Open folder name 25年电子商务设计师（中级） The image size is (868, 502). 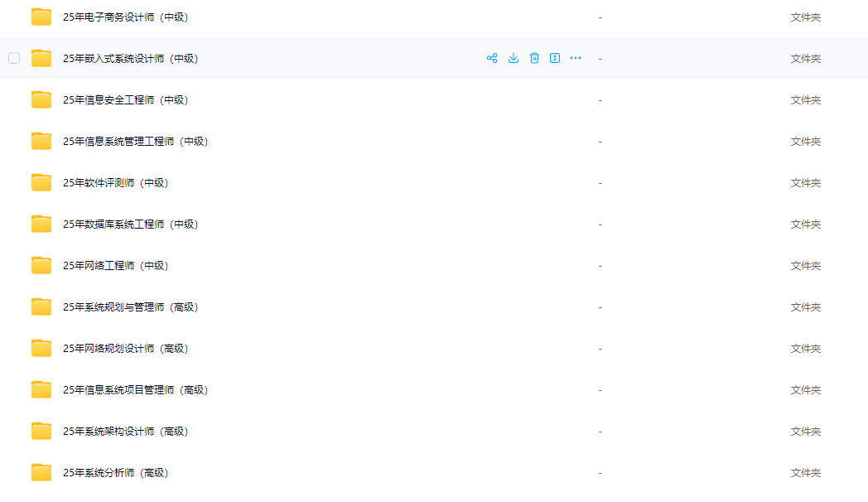point(126,17)
